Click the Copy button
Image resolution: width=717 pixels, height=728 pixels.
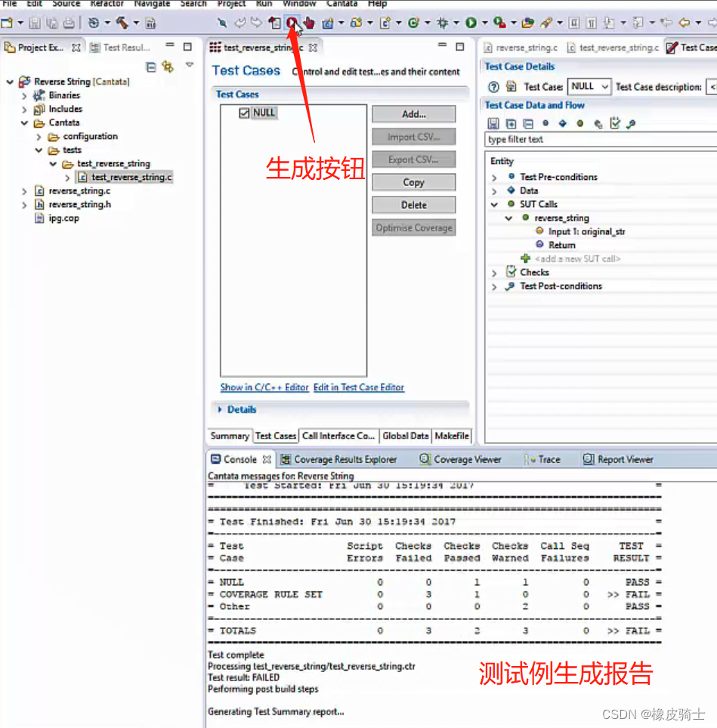(x=413, y=182)
